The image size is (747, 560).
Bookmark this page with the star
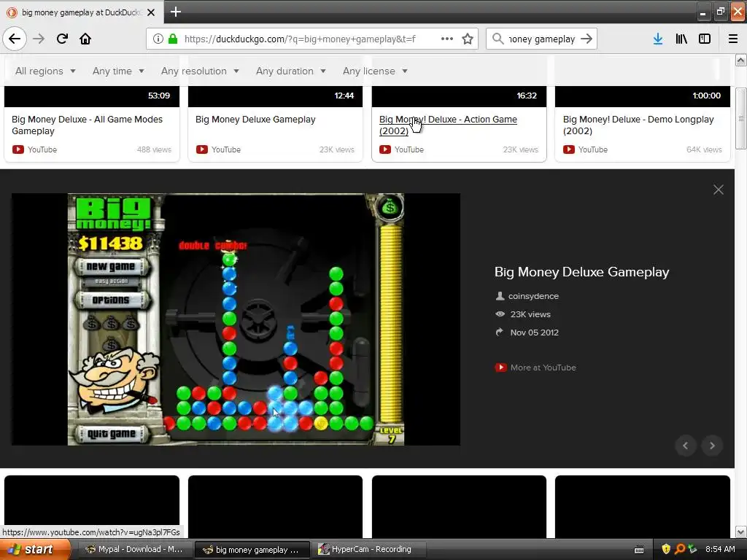click(x=468, y=39)
